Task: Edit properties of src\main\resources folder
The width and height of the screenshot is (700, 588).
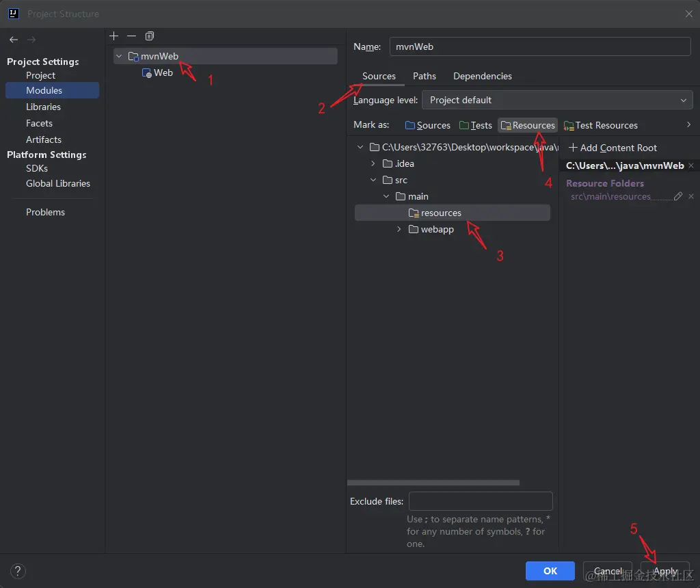Action: pyautogui.click(x=677, y=196)
